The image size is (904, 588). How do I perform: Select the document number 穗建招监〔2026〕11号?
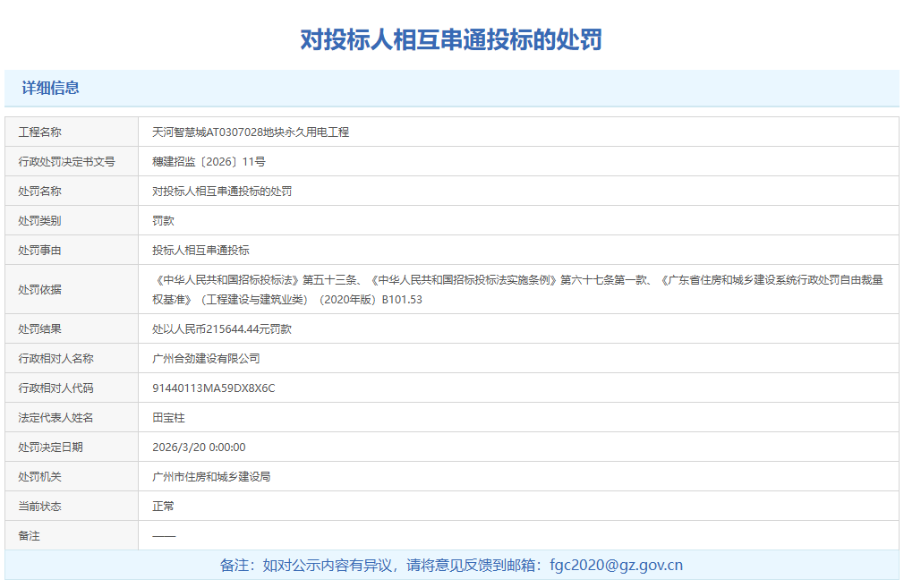click(209, 161)
